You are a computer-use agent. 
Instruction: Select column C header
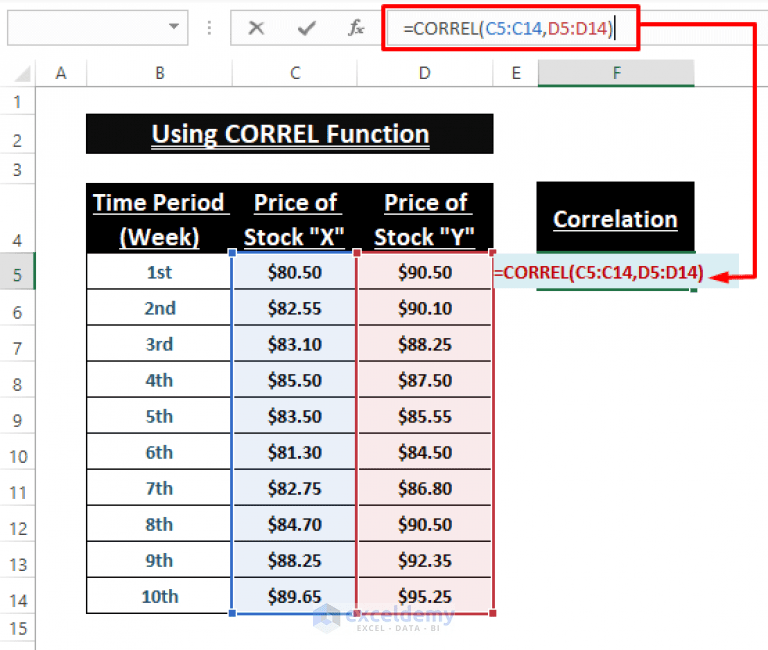(x=294, y=73)
